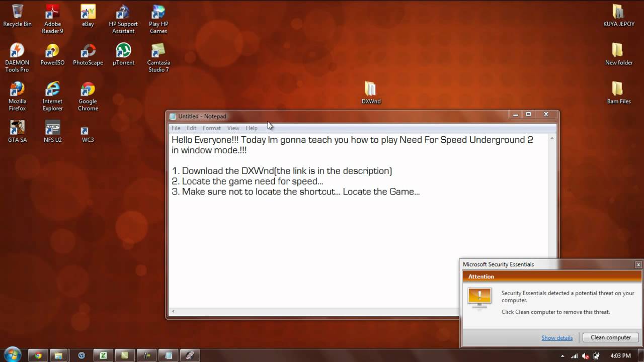Click the '2. Locate the game' line

[x=248, y=182]
